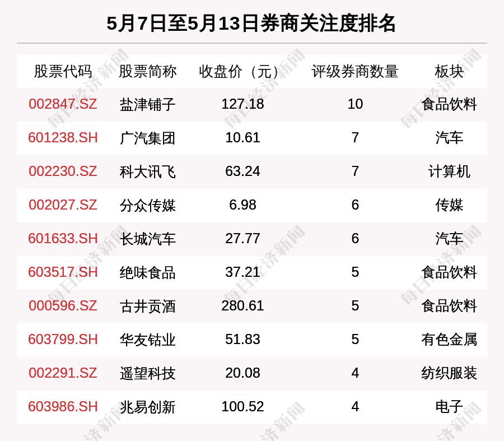Image resolution: width=504 pixels, height=441 pixels.
Task: Click sector 纺织服装 in 遥望科技 row
Action: tap(449, 373)
